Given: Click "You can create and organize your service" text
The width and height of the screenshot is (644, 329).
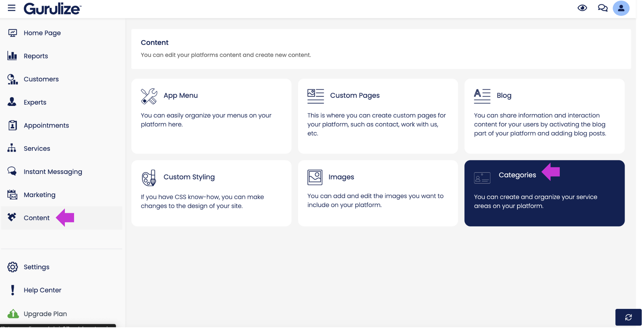Looking at the screenshot, I should 536,201.
